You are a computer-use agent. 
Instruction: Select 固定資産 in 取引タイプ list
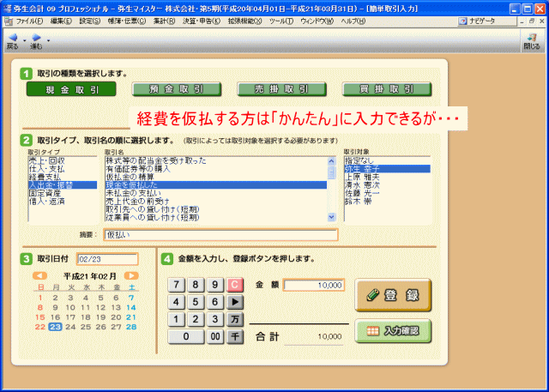[x=63, y=193]
